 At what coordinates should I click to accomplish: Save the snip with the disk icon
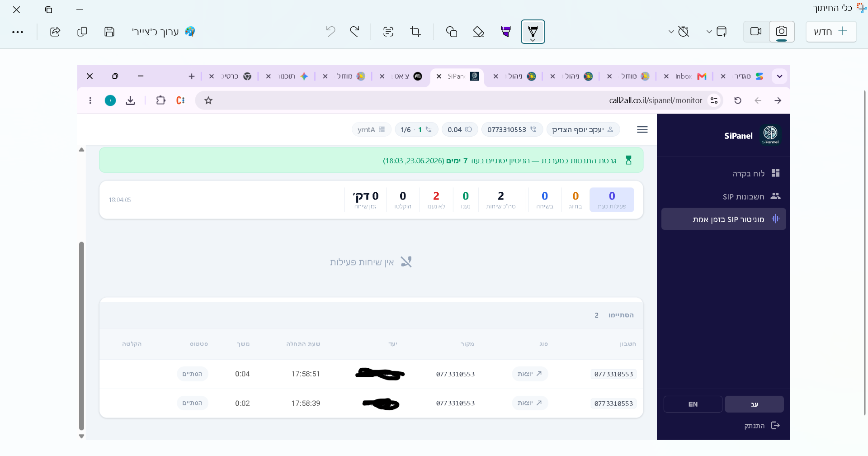(109, 32)
